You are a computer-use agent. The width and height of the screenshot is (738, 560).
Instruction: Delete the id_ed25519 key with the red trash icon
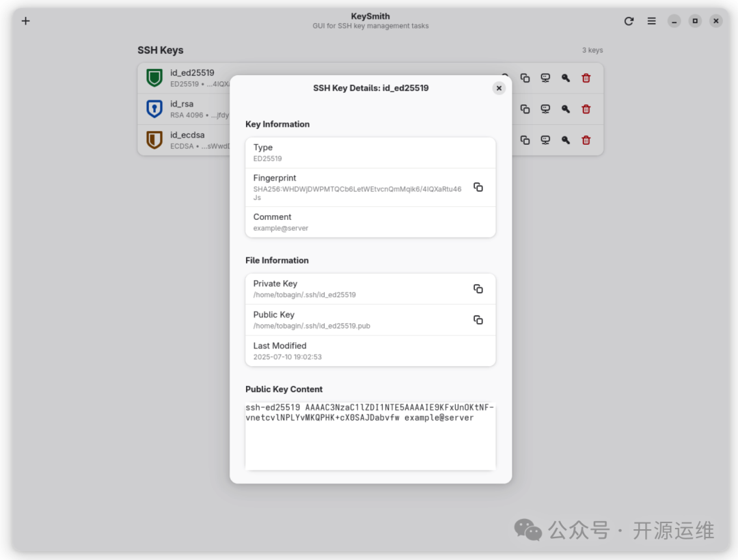click(x=586, y=78)
